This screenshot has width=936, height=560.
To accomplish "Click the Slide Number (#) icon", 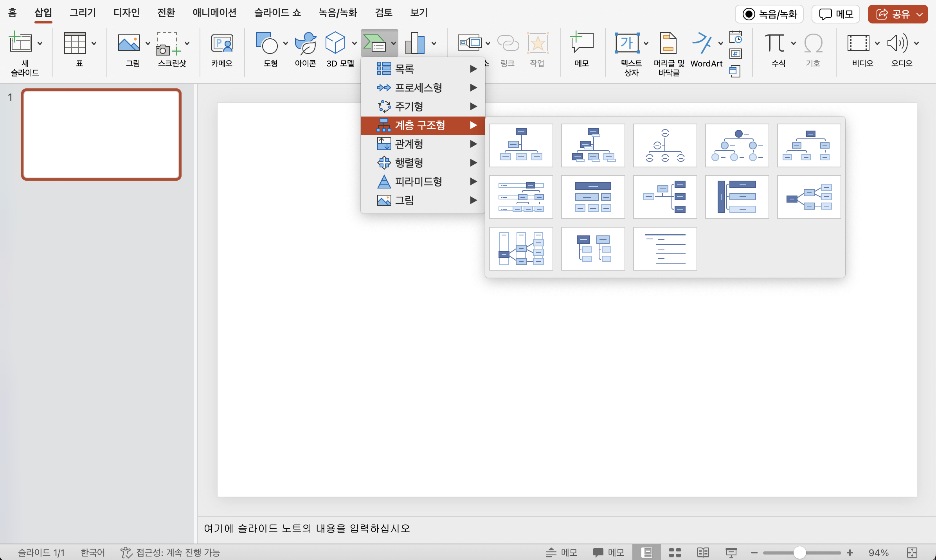I will [736, 54].
